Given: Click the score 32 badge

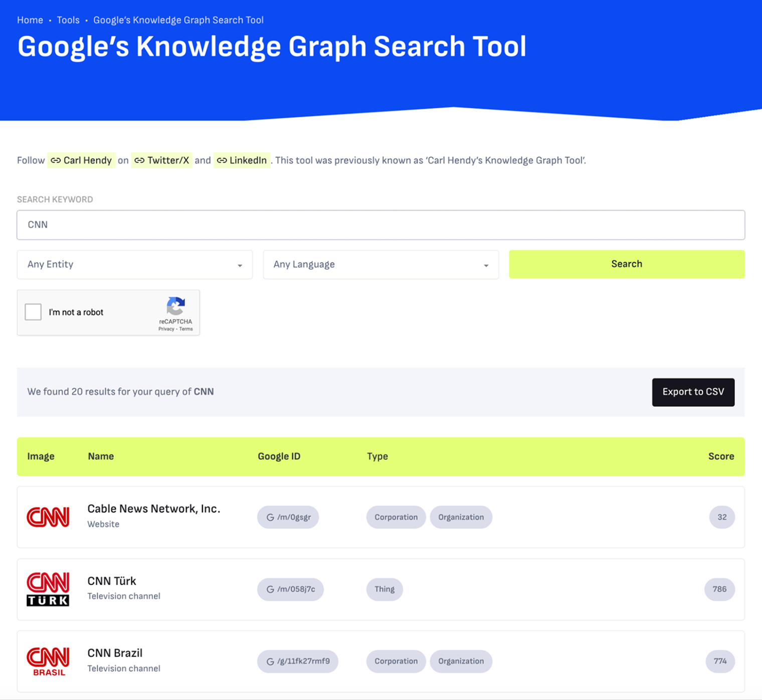Looking at the screenshot, I should click(x=722, y=517).
